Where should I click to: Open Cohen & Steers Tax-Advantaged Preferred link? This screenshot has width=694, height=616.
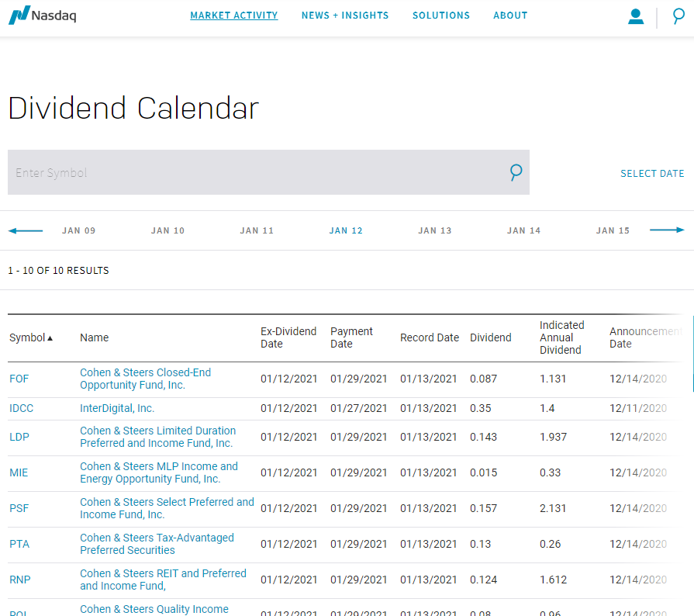pyautogui.click(x=157, y=545)
